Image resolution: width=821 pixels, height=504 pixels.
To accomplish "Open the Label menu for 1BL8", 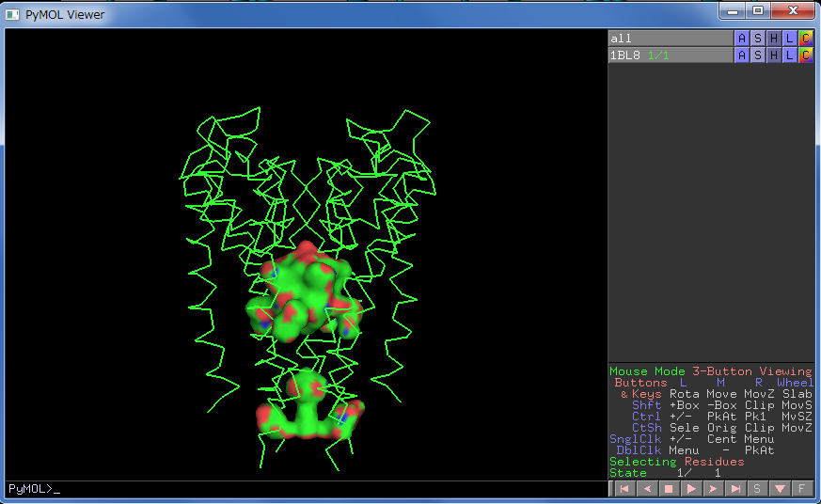I will click(x=789, y=55).
